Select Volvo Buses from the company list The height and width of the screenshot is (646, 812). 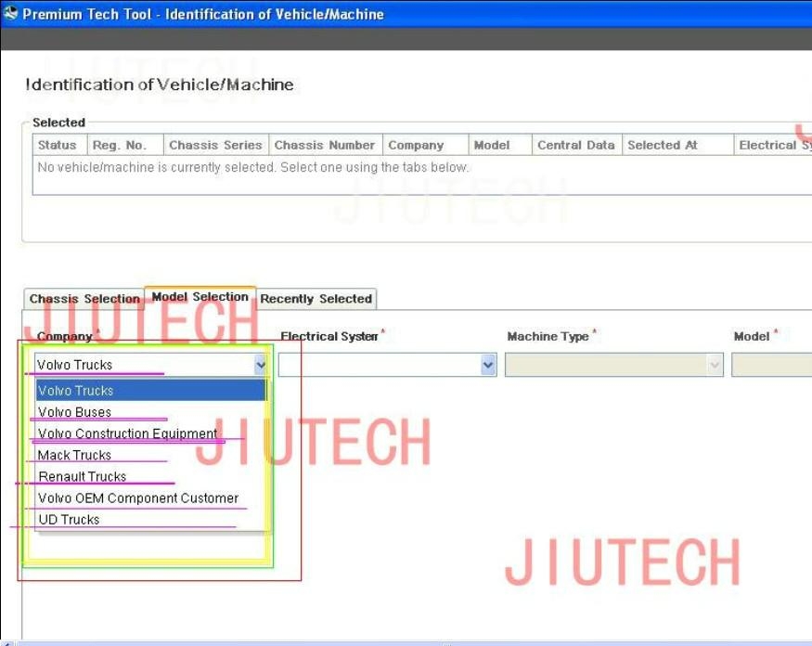tap(74, 412)
